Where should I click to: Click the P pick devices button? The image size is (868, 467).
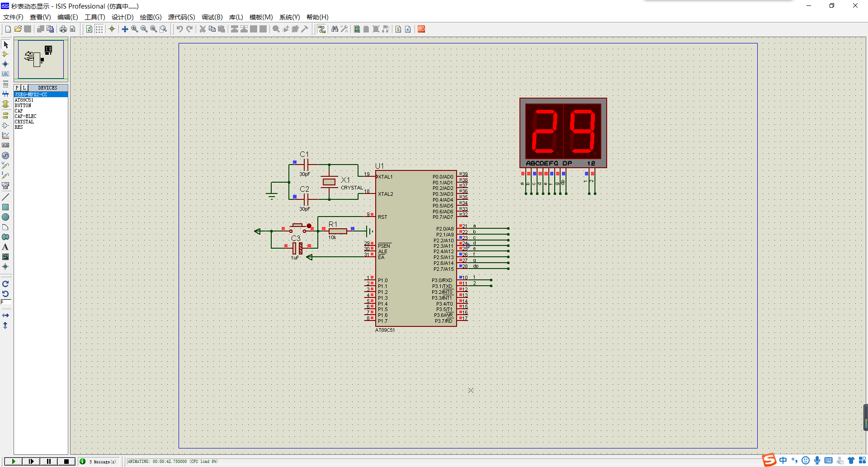pos(17,88)
